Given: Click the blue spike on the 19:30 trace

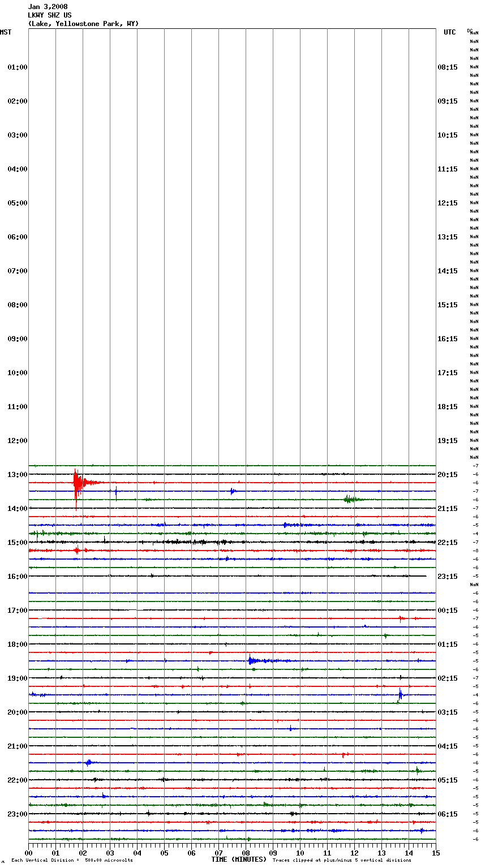Looking at the screenshot, I should [x=400, y=694].
